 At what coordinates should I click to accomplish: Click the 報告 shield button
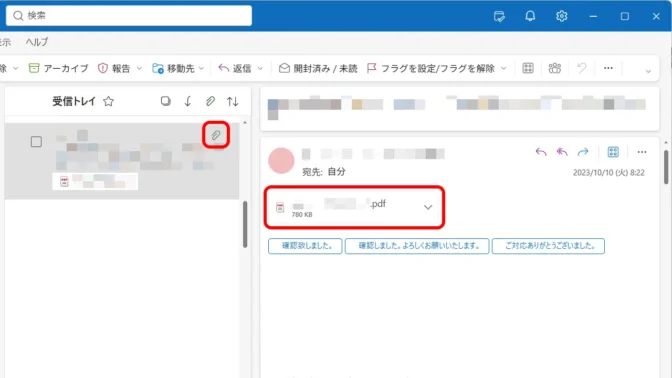[114, 68]
